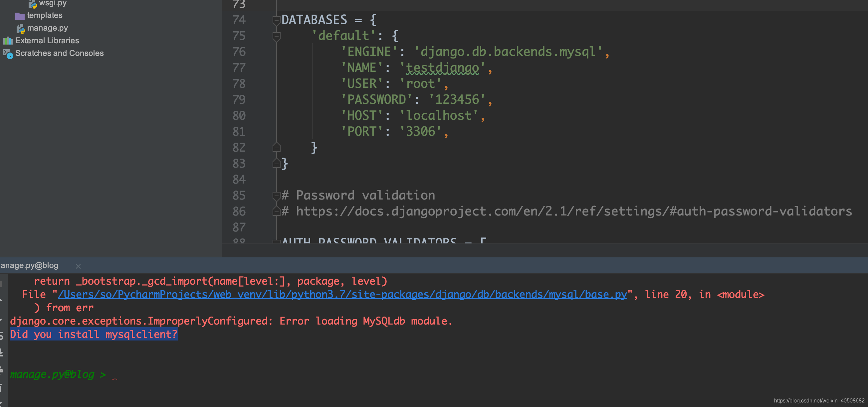Open manage.py in the project tree
The image size is (868, 407).
[47, 28]
